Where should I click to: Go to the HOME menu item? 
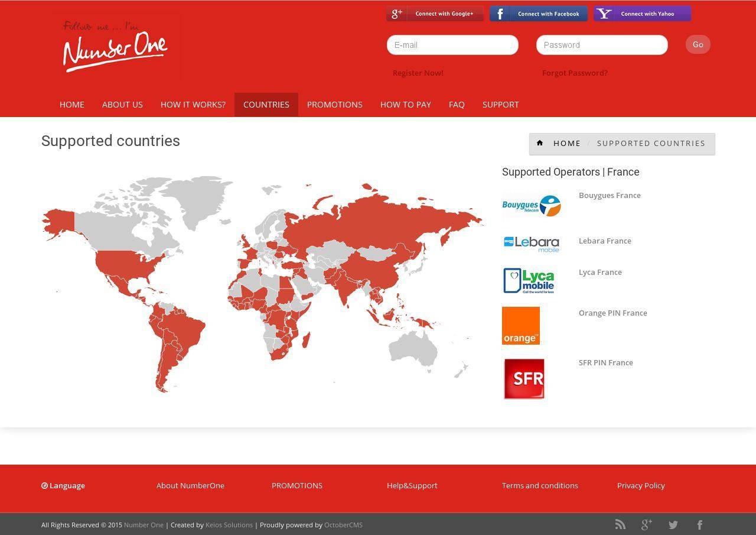click(x=72, y=105)
